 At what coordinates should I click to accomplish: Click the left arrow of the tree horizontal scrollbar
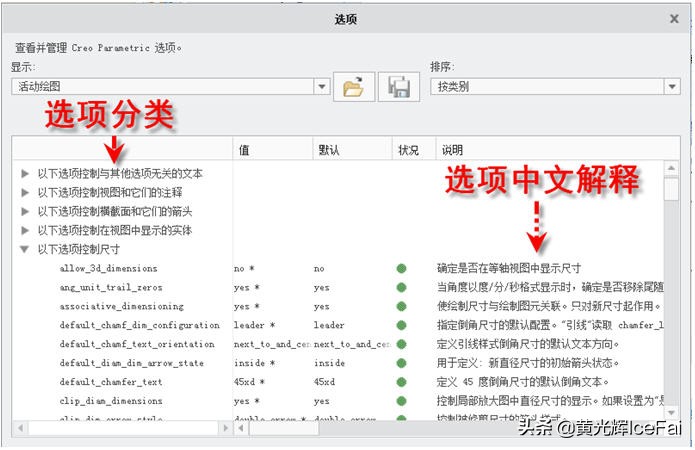coord(20,428)
